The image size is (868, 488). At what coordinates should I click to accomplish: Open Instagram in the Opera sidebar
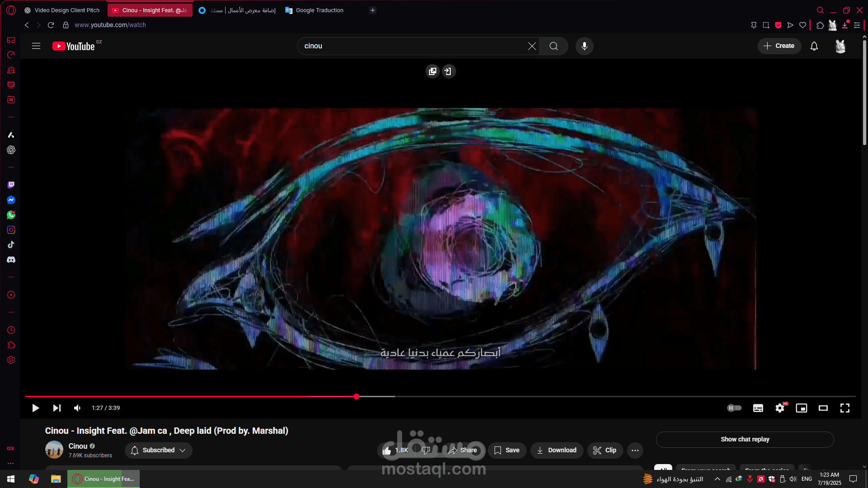11,230
